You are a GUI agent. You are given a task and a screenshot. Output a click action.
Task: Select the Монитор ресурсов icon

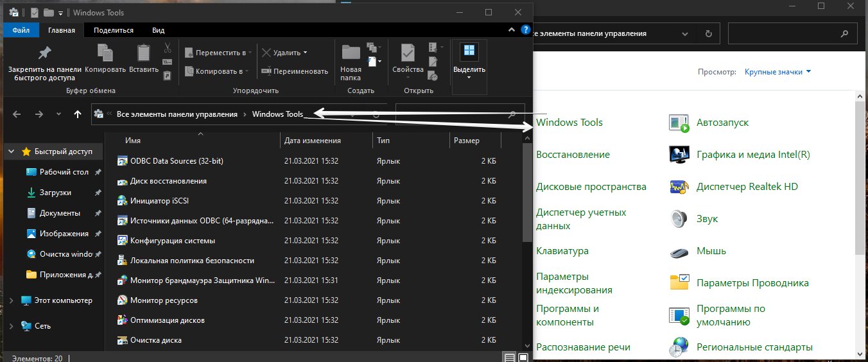pos(122,300)
